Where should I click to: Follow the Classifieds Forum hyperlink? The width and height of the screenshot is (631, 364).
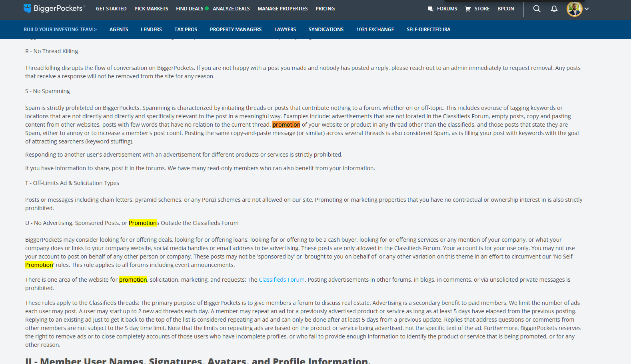coord(282,280)
